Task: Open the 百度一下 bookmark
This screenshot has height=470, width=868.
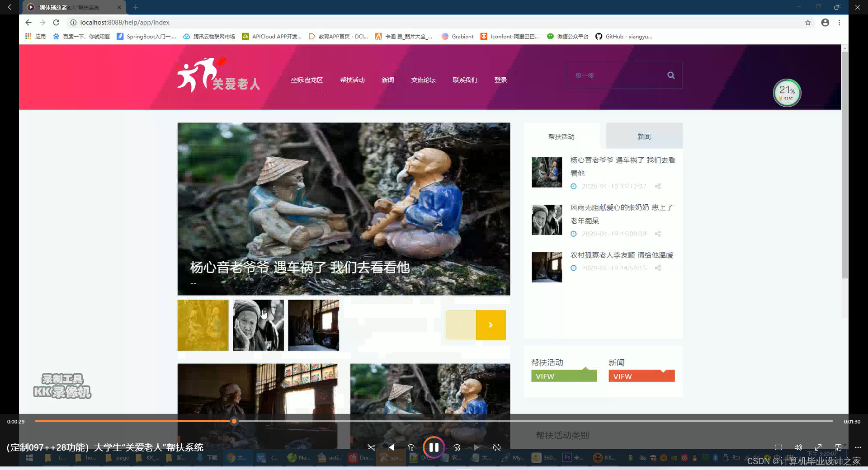Action: pyautogui.click(x=81, y=37)
